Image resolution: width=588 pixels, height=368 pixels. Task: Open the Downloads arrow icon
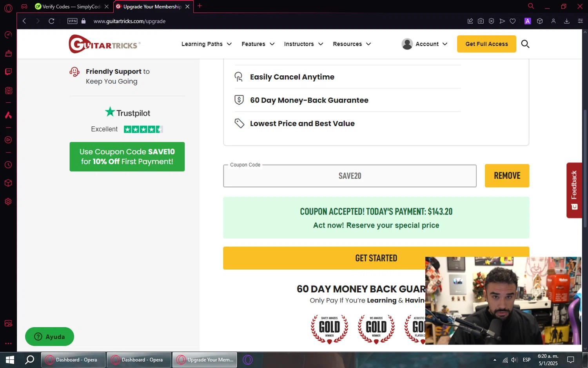pyautogui.click(x=567, y=21)
